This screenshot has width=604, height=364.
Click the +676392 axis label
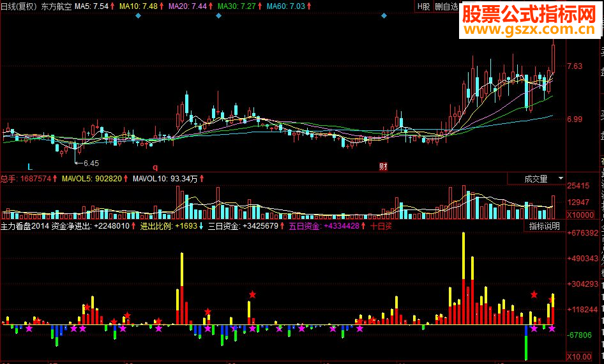click(583, 233)
